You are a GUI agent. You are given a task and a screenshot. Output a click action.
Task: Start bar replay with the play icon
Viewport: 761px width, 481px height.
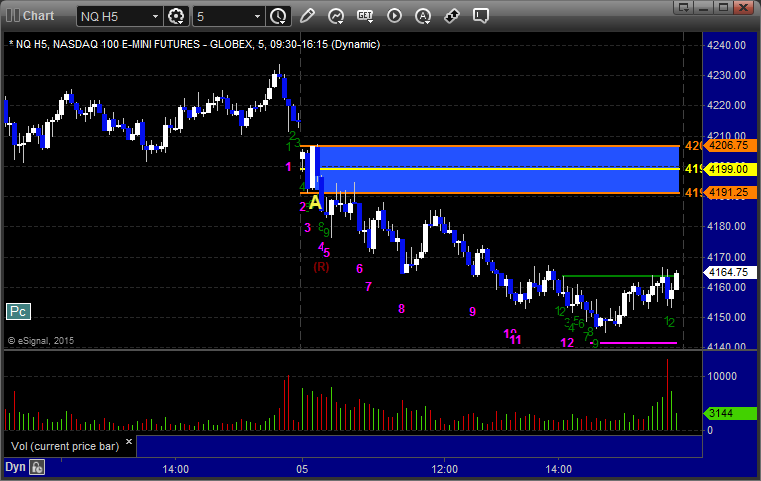tap(394, 16)
